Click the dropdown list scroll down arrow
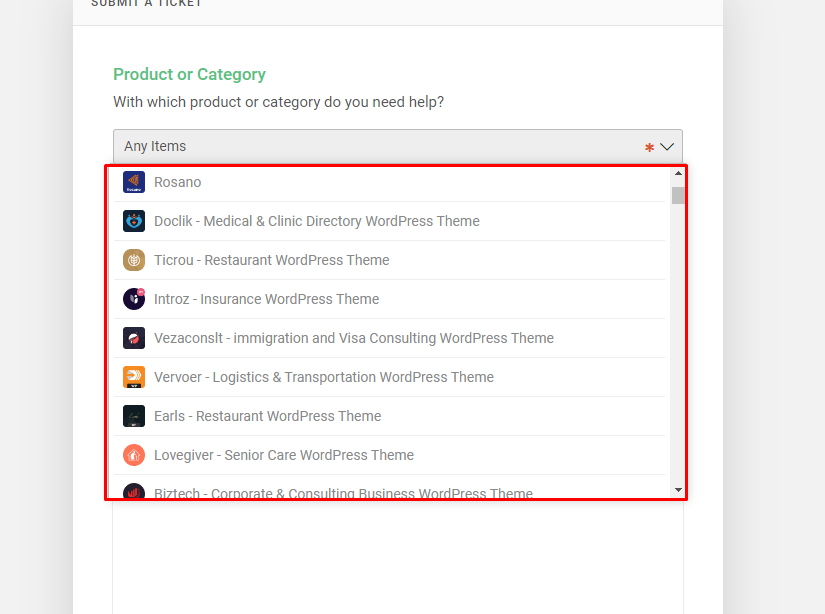The height and width of the screenshot is (614, 825). (678, 490)
